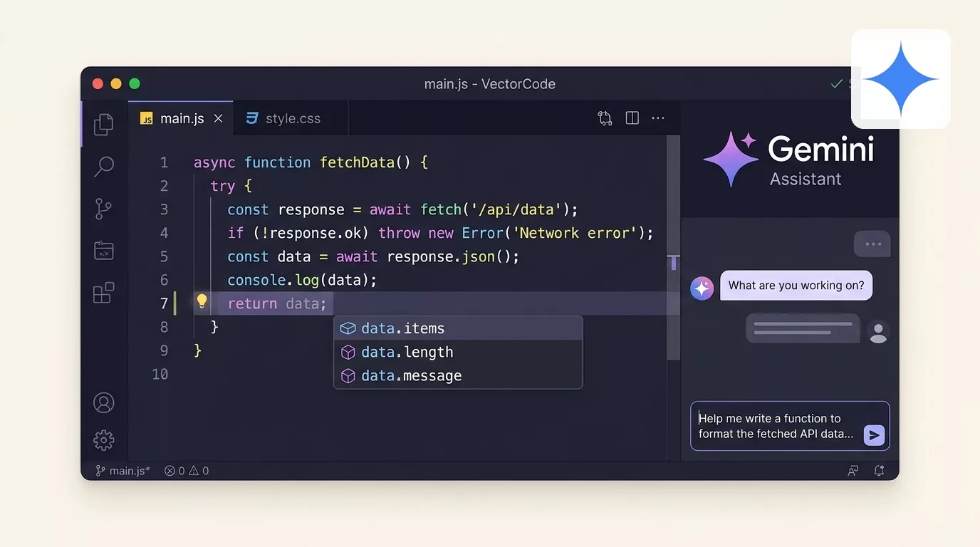Click line number 10 in gutter
Viewport: 980px width, 547px height.
[160, 374]
